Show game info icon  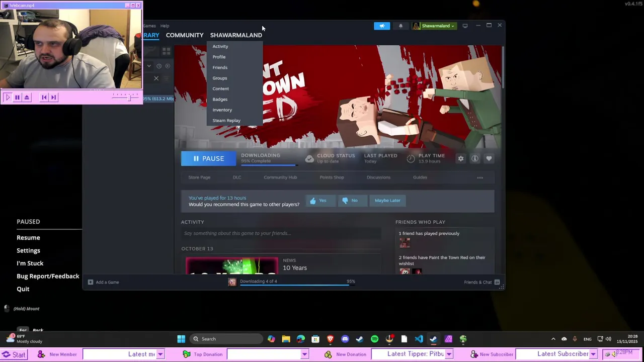tap(475, 158)
